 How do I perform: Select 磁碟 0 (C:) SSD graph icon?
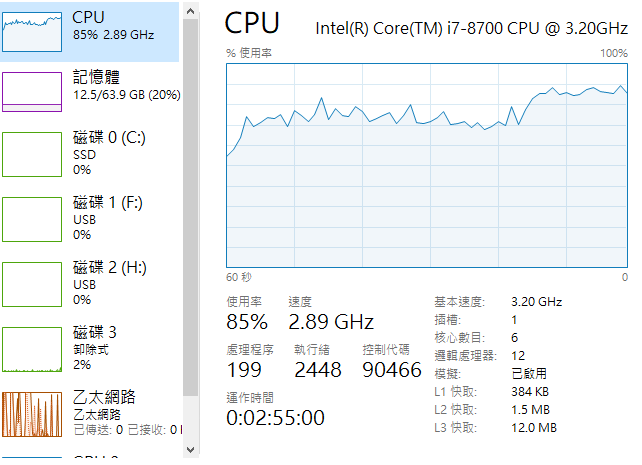pos(32,154)
